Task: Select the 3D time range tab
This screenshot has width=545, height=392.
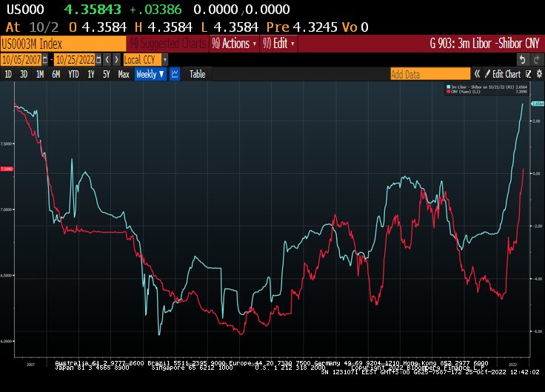Action: [24, 74]
